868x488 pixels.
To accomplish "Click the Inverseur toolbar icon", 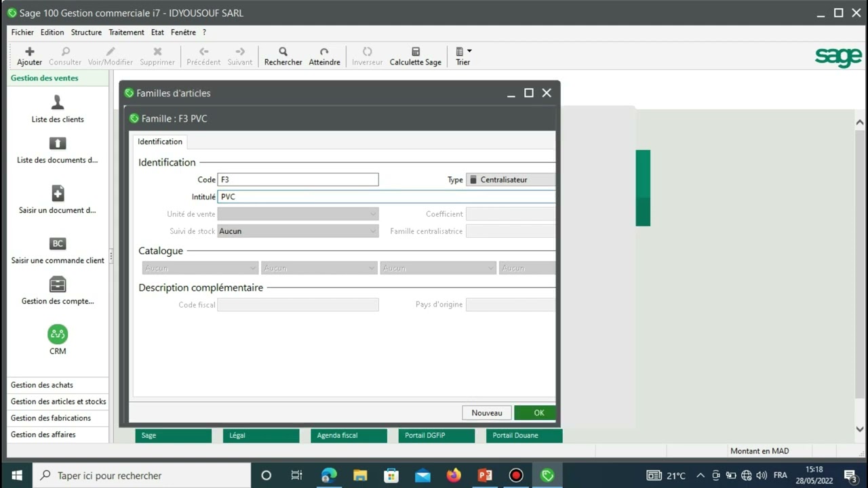I will click(x=367, y=52).
